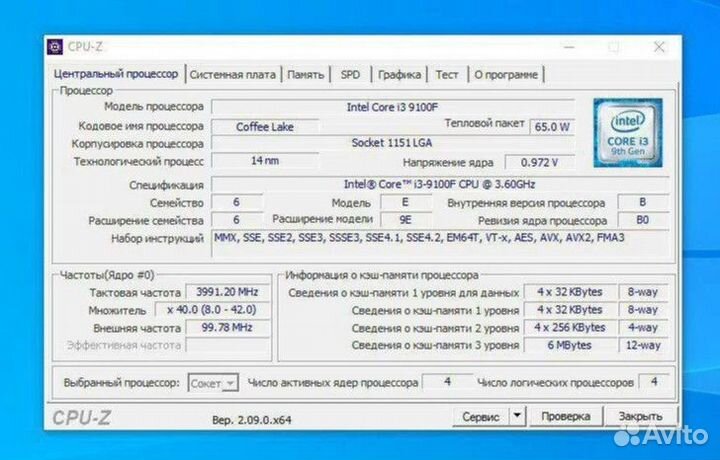Switch to the Системная плата tab

[232, 74]
